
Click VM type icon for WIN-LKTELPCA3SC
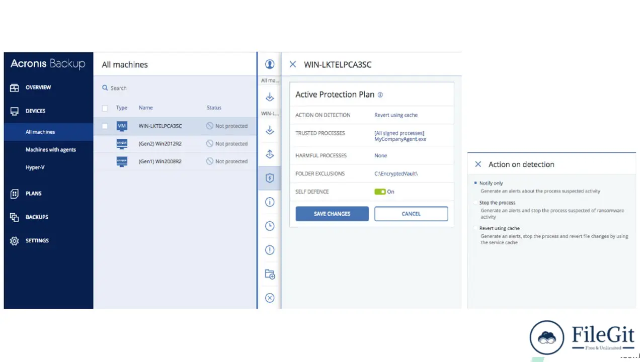click(122, 126)
